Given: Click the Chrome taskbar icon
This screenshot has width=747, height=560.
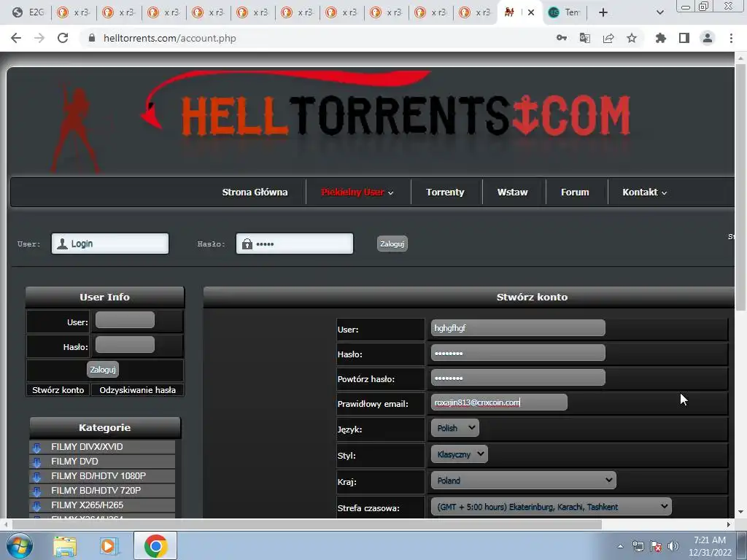Looking at the screenshot, I should click(155, 545).
